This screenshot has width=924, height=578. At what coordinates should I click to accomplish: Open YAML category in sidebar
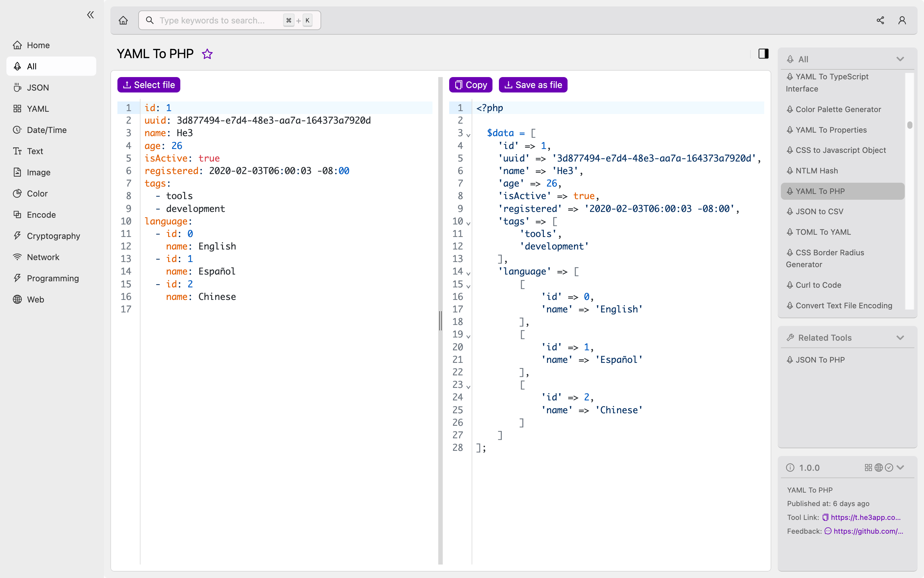coord(51,109)
